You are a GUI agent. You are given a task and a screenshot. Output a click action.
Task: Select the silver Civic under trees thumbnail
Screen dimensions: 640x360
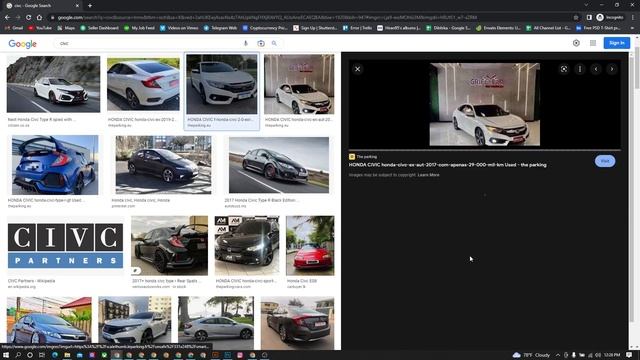click(x=216, y=322)
